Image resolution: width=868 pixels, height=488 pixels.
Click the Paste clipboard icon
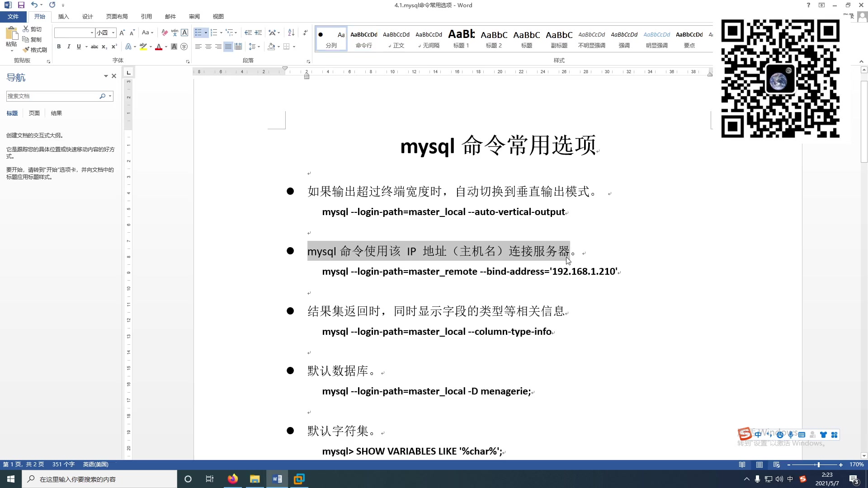pos(11,33)
